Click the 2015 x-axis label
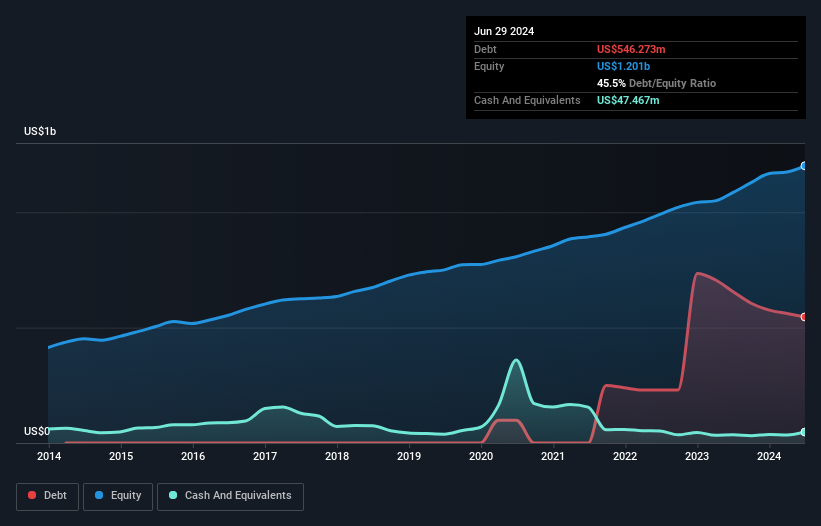821x526 pixels. [x=121, y=456]
